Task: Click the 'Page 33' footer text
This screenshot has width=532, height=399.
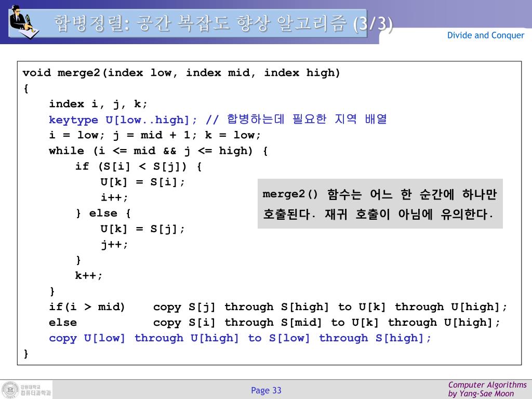Action: (266, 390)
